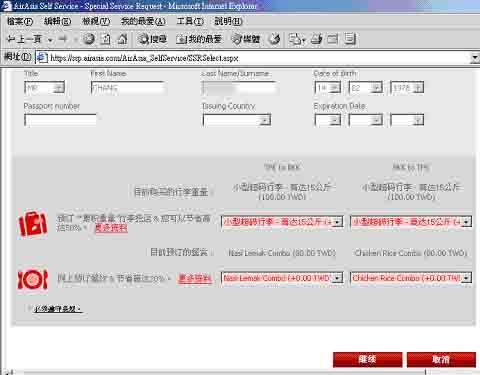Click the First Name input field
The image size is (480, 375).
[x=128, y=88]
